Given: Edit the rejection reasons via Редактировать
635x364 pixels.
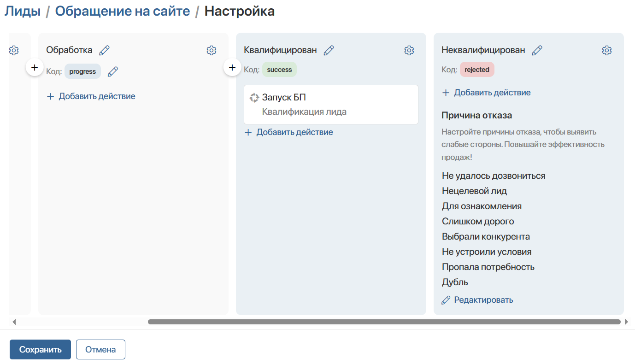Looking at the screenshot, I should (477, 300).
